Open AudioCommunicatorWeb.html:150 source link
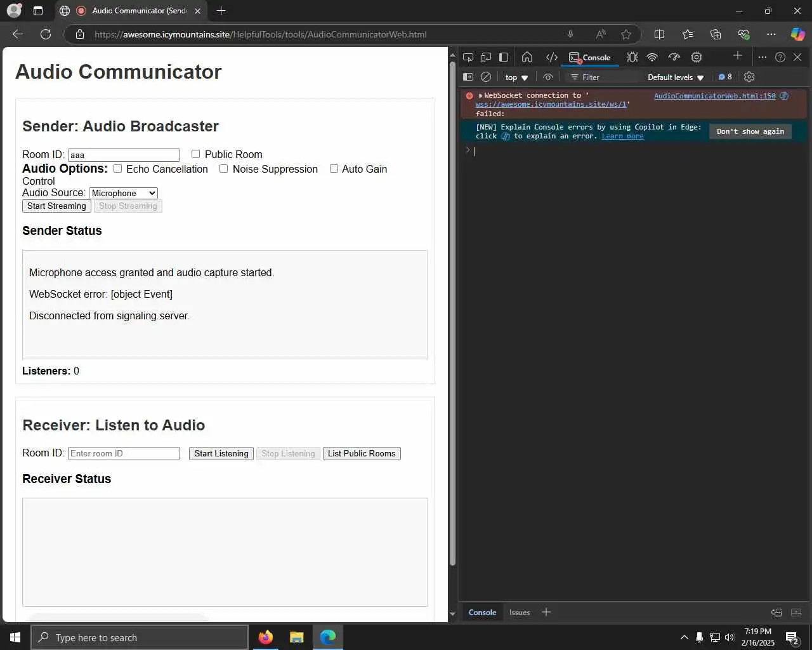 pos(715,96)
